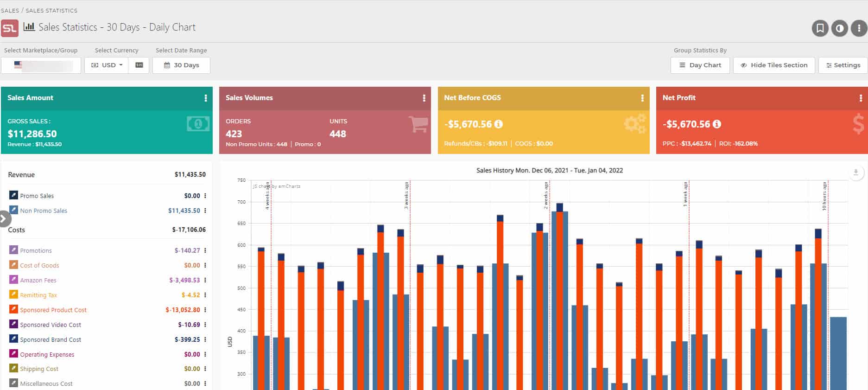
Task: Open the Amazon Fees row options
Action: pyautogui.click(x=205, y=280)
